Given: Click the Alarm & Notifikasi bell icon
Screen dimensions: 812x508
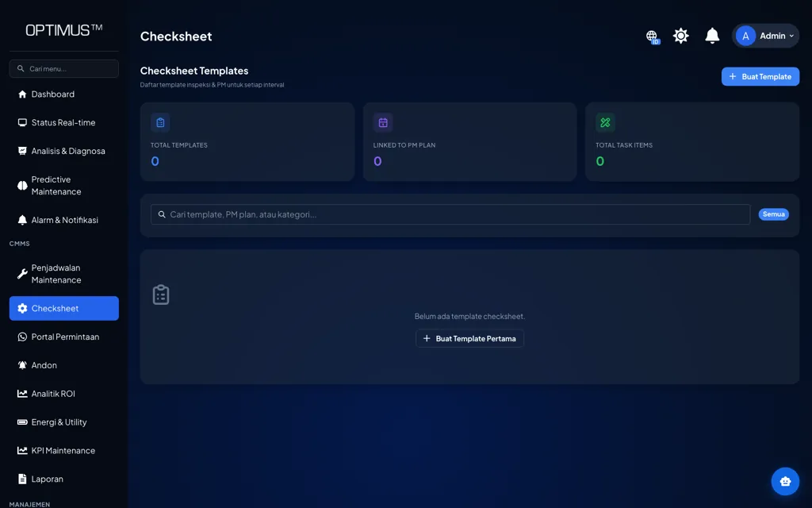Looking at the screenshot, I should pos(22,221).
